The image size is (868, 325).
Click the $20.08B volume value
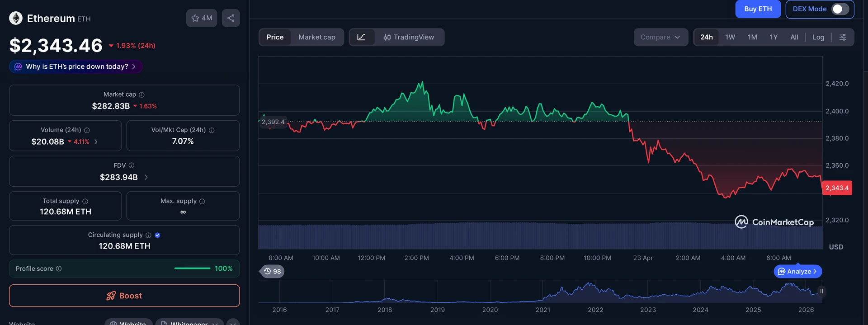click(47, 141)
